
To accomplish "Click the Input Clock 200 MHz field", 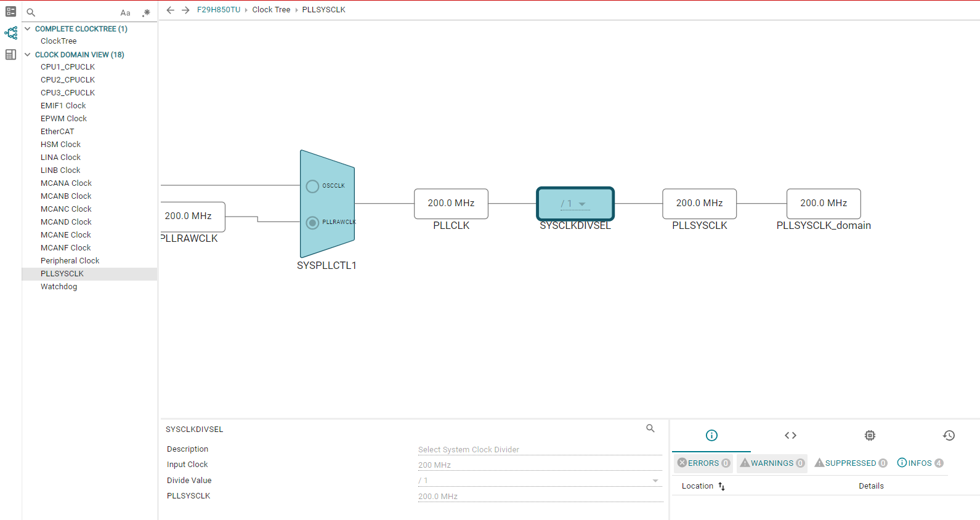I will pyautogui.click(x=540, y=465).
